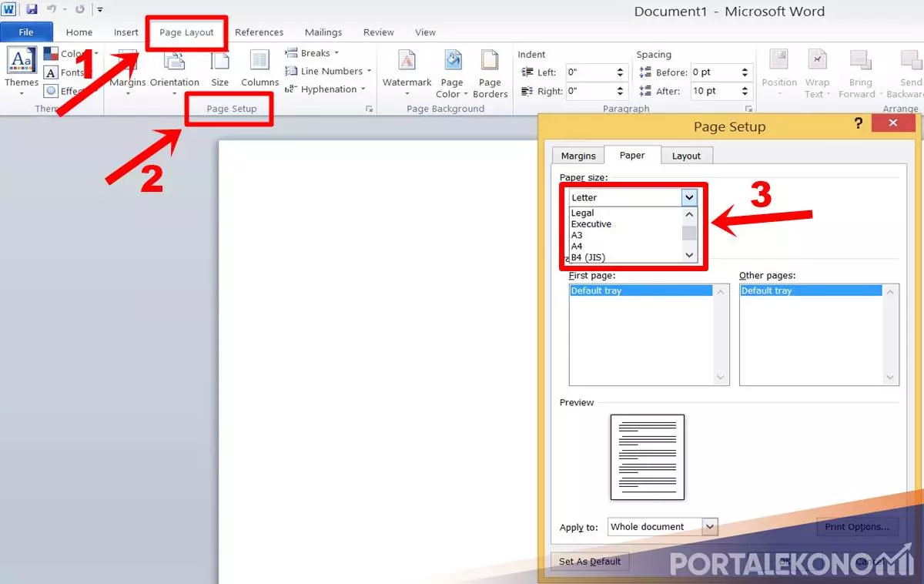Open the Line Numbers menu
Viewport: 924px width, 584px height.
click(328, 71)
